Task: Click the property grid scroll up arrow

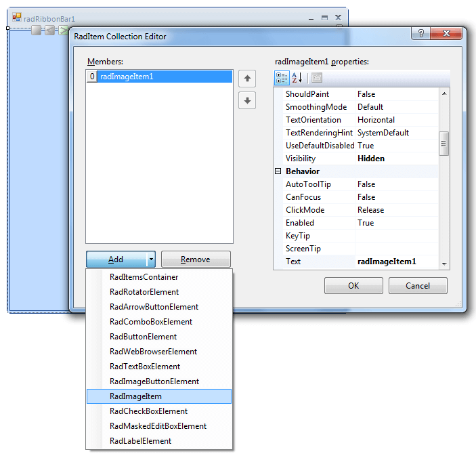Action: pyautogui.click(x=444, y=94)
